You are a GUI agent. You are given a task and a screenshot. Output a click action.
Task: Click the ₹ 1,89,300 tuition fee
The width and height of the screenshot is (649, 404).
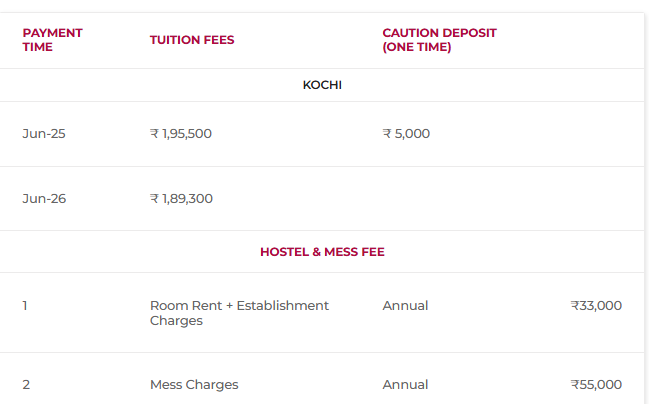[x=181, y=198]
